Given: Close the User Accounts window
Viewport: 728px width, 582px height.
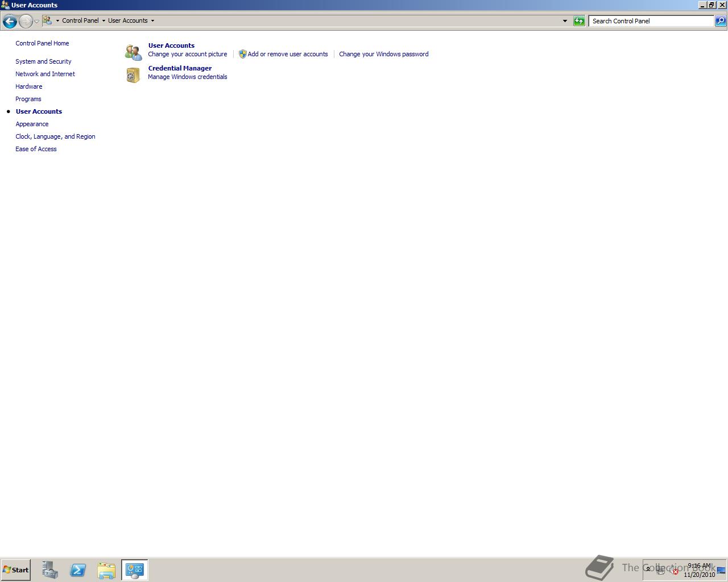Looking at the screenshot, I should 722,5.
